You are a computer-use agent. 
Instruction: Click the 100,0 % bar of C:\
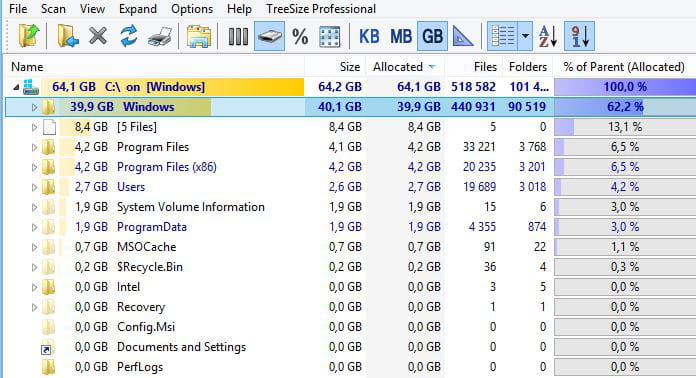[x=625, y=87]
